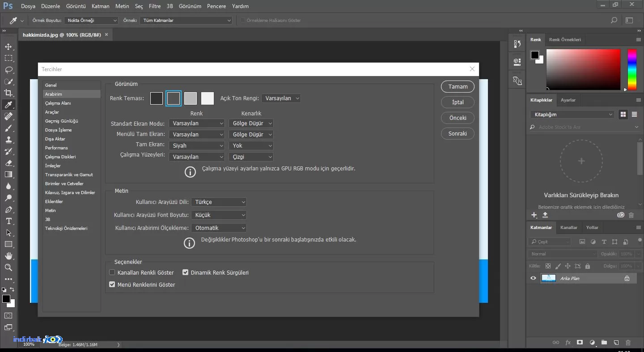
Task: Click the Önceki button
Action: pyautogui.click(x=458, y=118)
